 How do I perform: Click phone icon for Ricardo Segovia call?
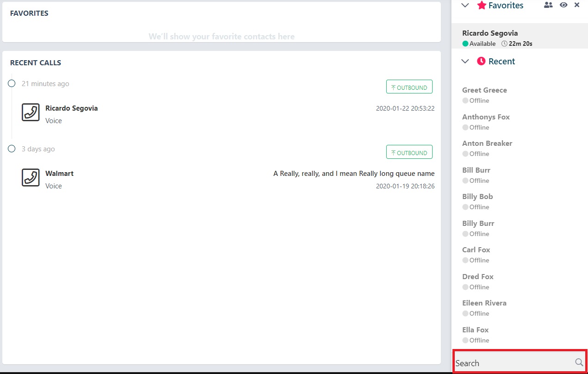point(31,112)
